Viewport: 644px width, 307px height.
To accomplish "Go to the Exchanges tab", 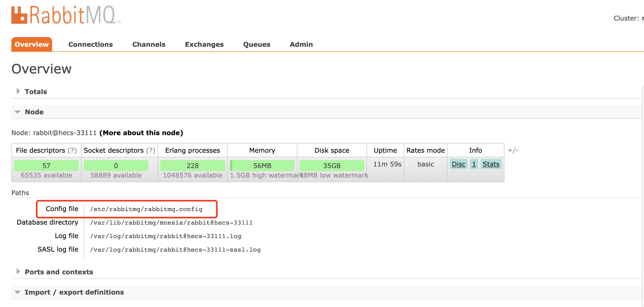I will click(204, 44).
